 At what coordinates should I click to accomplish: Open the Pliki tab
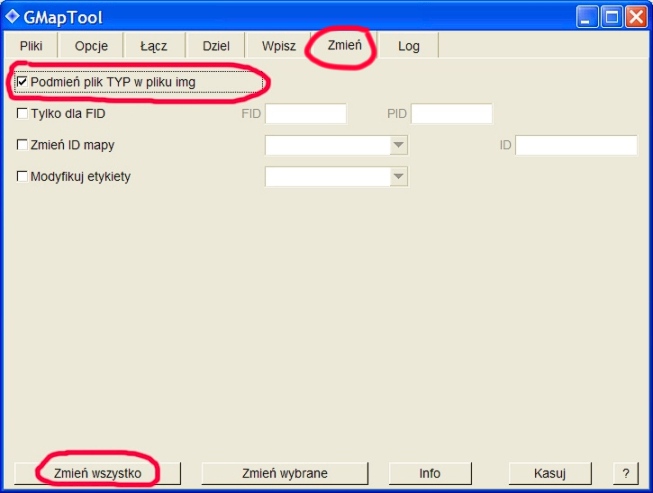(x=32, y=46)
